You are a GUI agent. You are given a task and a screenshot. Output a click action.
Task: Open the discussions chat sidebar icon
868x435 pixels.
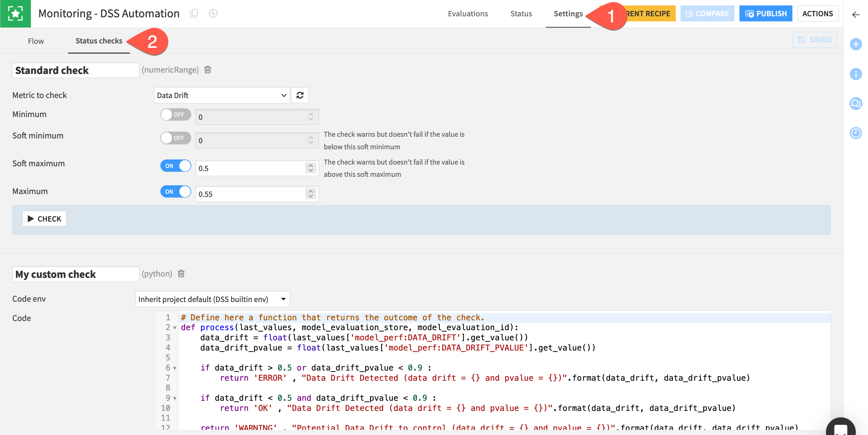pyautogui.click(x=856, y=103)
